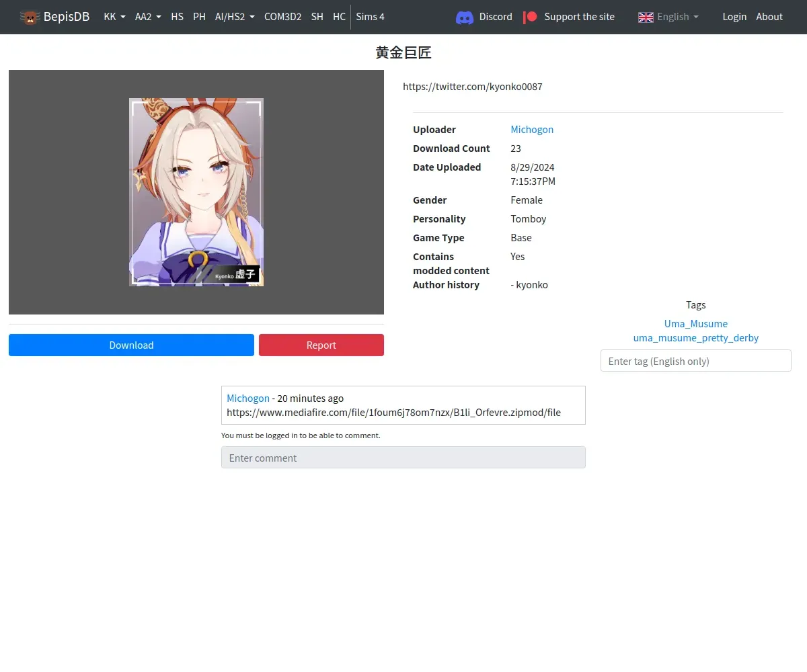
Task: Open the About page
Action: coord(769,17)
